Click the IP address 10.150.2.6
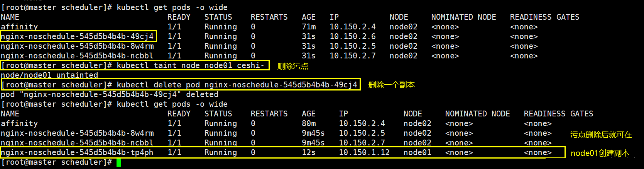Image resolution: width=644 pixels, height=169 pixels. 352,37
